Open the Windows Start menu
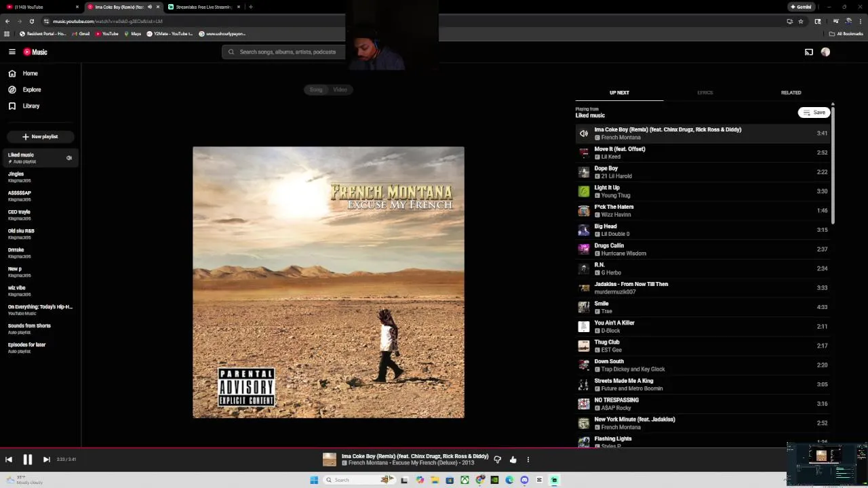 (314, 480)
